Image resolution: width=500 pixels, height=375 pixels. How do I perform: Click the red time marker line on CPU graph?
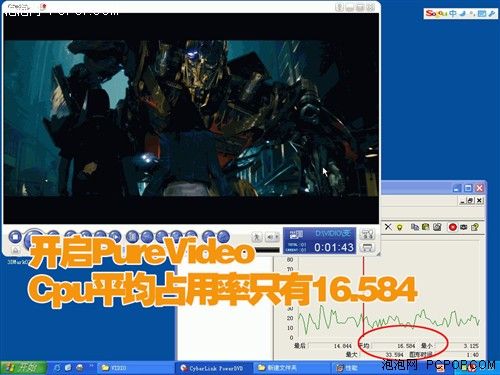click(x=363, y=297)
